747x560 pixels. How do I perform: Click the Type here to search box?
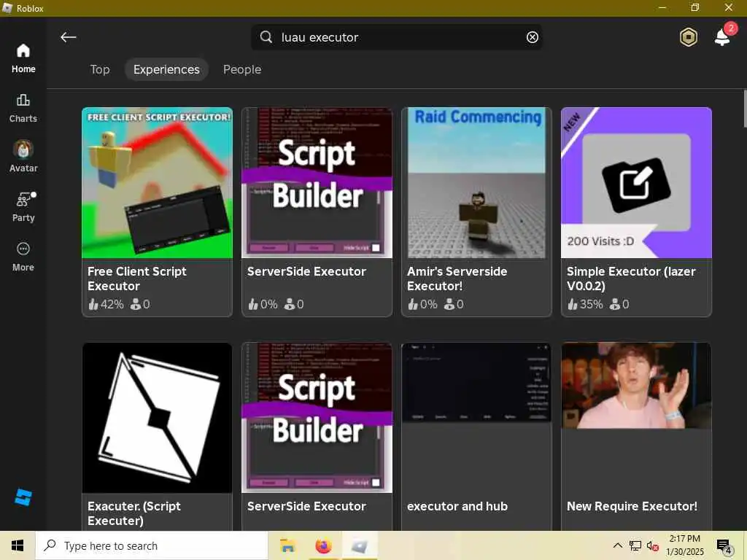[152, 545]
